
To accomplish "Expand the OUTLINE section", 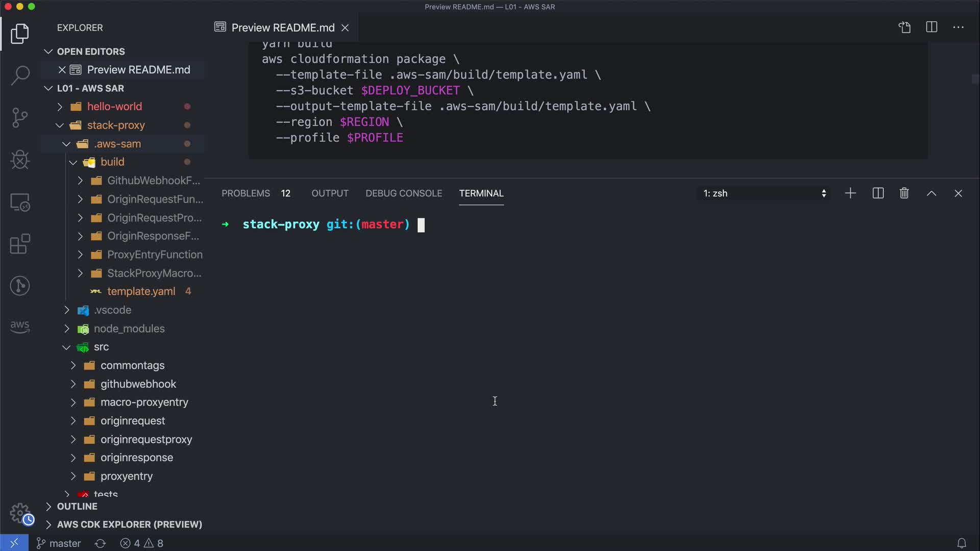I will (x=77, y=507).
